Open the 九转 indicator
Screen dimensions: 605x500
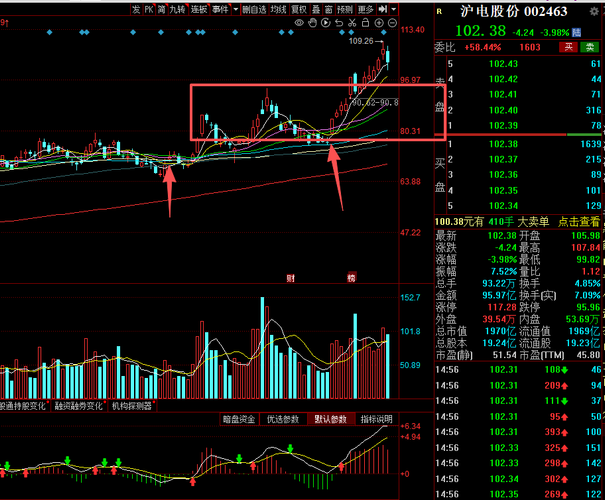[178, 9]
